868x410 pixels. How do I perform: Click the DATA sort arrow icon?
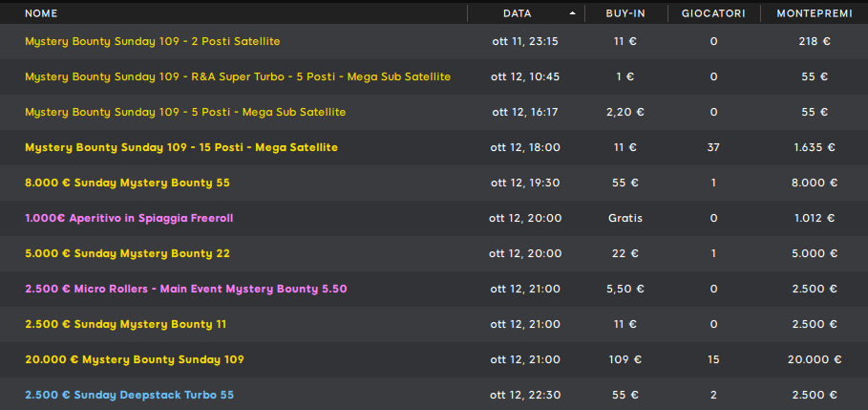click(x=572, y=13)
